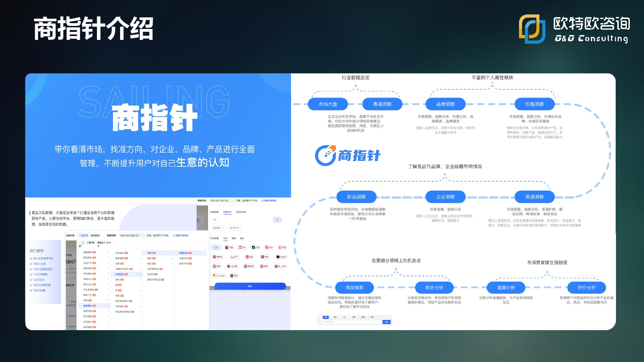This screenshot has height=362, width=644.
Task: Choose the 本年累计 time chip
Action: 217,228
